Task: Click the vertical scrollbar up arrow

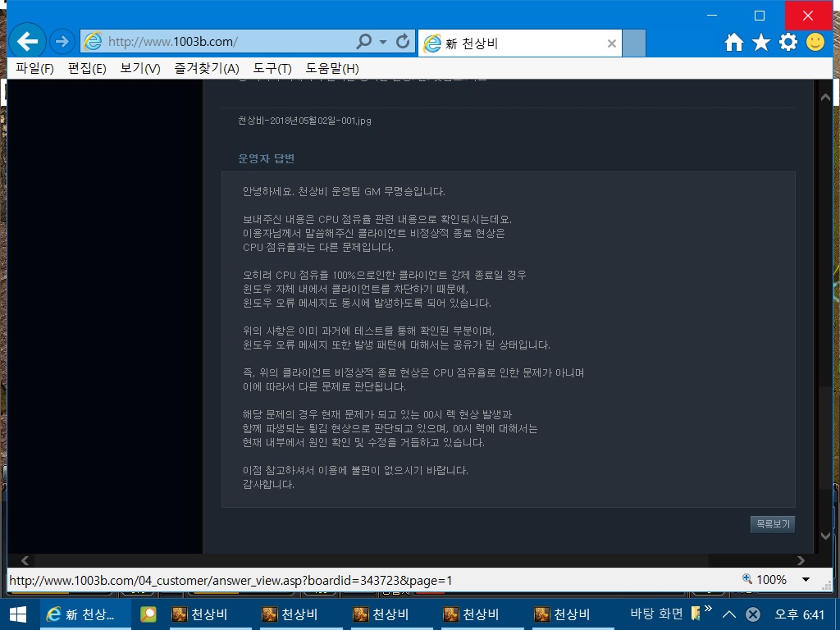Action: coord(825,97)
